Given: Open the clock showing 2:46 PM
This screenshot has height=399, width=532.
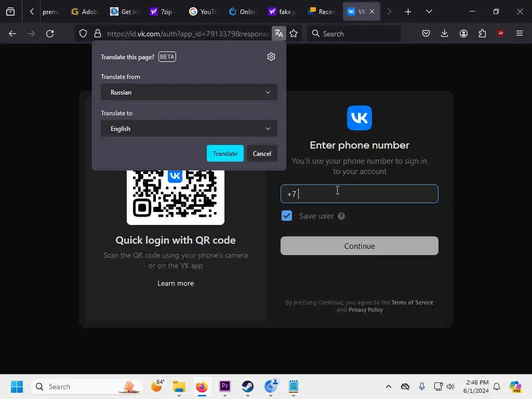Looking at the screenshot, I should click(476, 387).
